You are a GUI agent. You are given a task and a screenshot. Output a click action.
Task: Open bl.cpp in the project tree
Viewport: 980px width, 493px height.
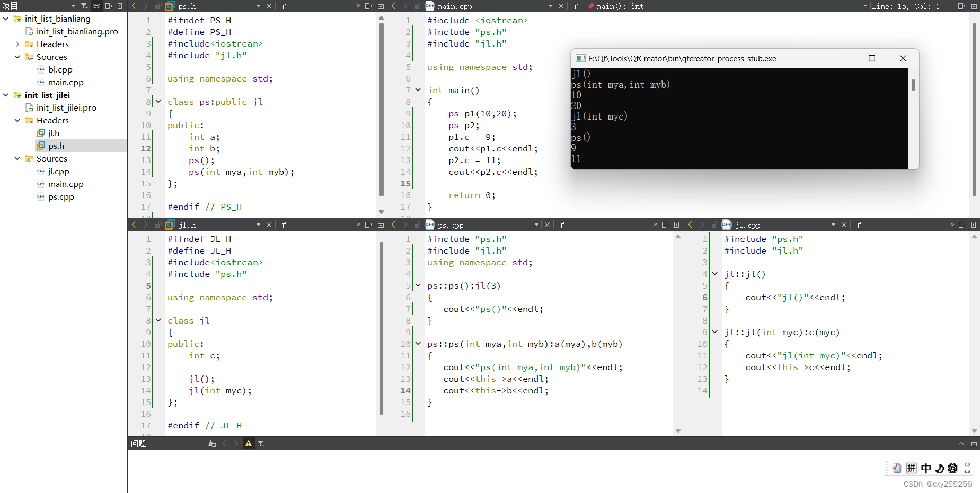tap(60, 69)
